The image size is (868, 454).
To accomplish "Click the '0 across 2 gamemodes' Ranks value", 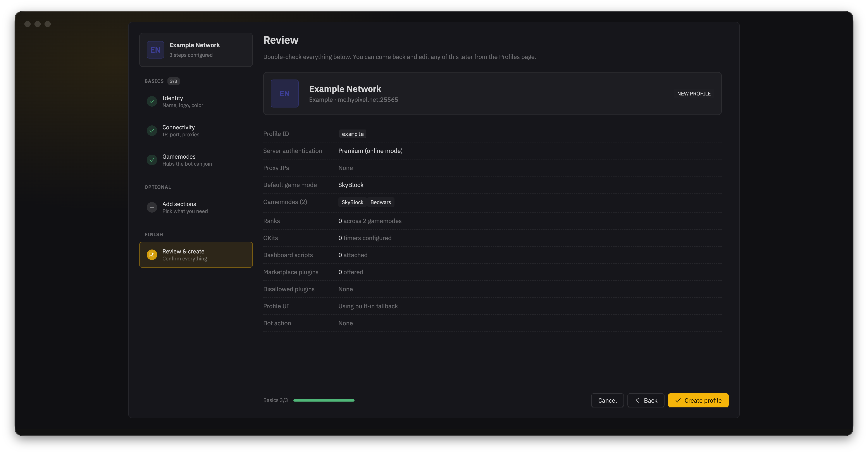I will tap(370, 221).
